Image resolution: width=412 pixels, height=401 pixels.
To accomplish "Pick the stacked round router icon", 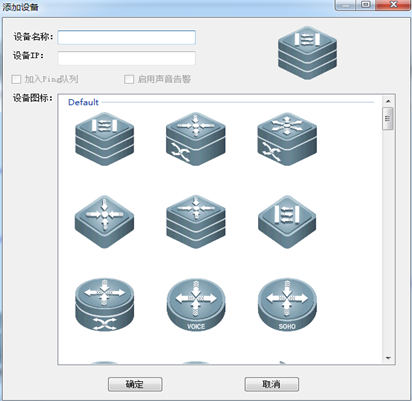I will (104, 305).
